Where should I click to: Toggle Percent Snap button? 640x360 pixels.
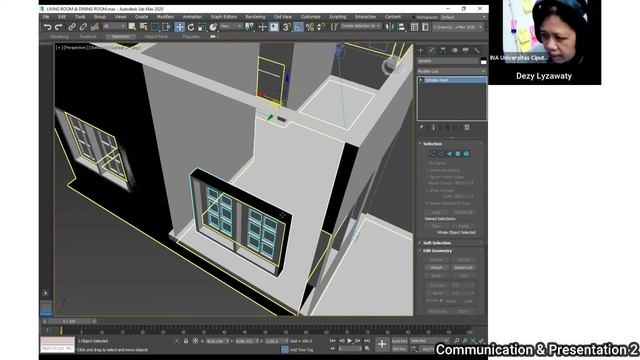coord(310,27)
